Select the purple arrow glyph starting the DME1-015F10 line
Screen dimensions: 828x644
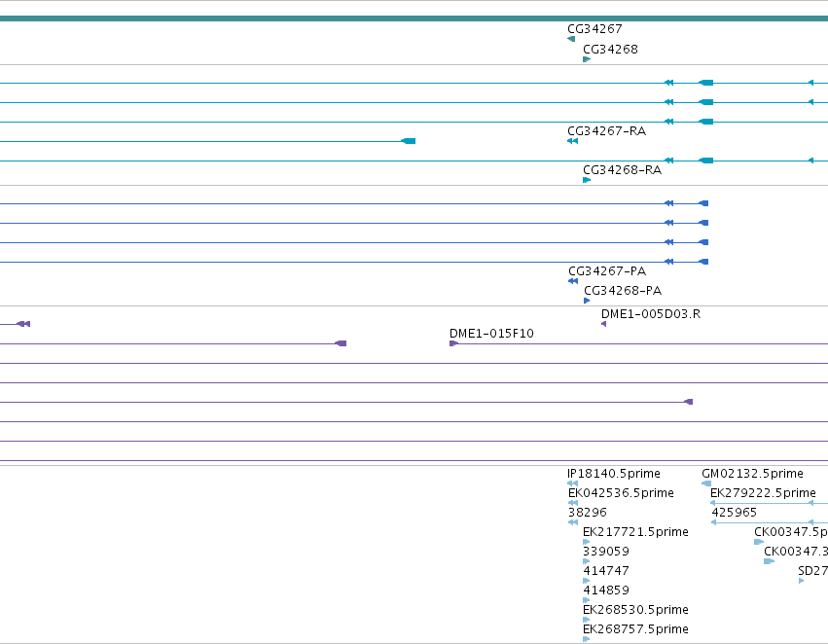(x=453, y=343)
